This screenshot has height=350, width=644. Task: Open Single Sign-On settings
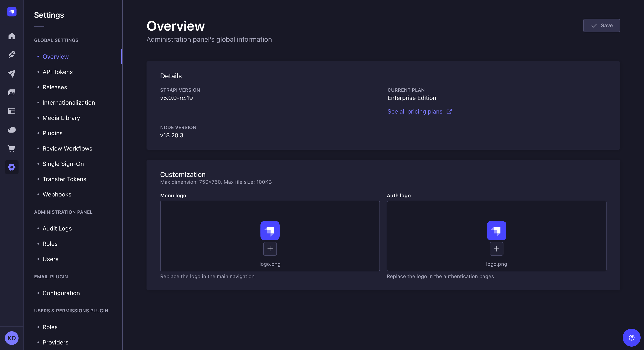pos(63,164)
